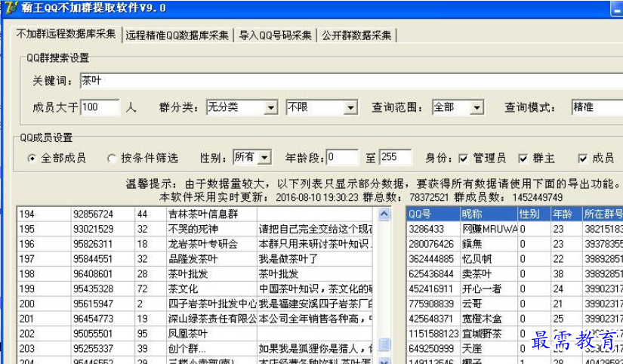Screen dimensions: 623x364
Task: Click the 性别 column header
Action: 534,214
